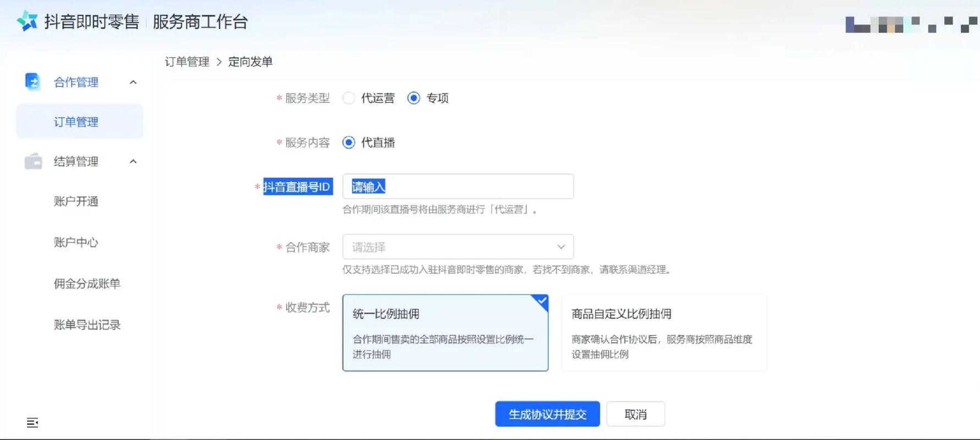Click the 服务内容 field label
Screen dimensions: 980x440
307,142
